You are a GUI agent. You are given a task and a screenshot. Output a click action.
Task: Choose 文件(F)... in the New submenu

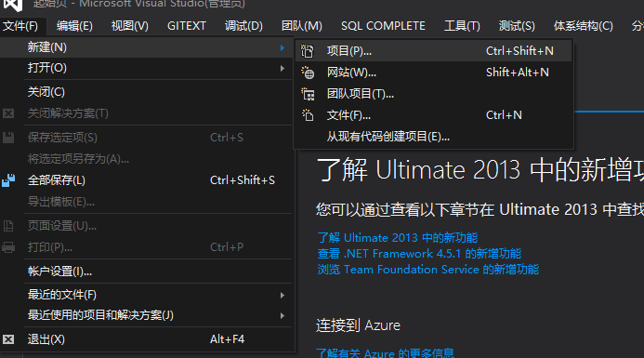pos(433,115)
